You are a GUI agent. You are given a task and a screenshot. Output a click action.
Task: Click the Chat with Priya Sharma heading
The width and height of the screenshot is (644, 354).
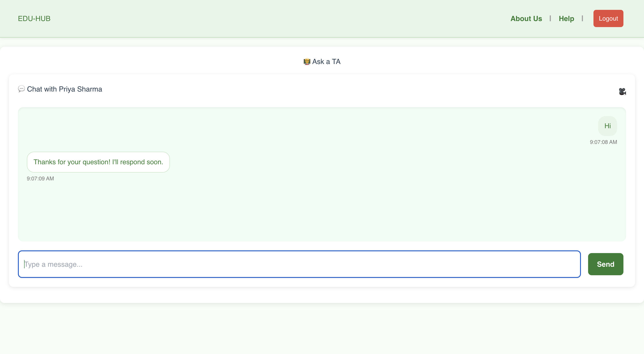(64, 89)
